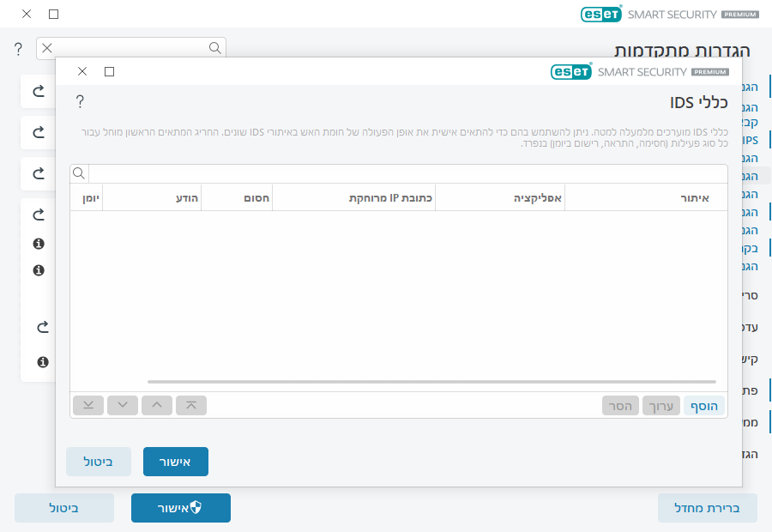The image size is (772, 532).
Task: Click the advanced setup help question mark
Action: (x=18, y=49)
